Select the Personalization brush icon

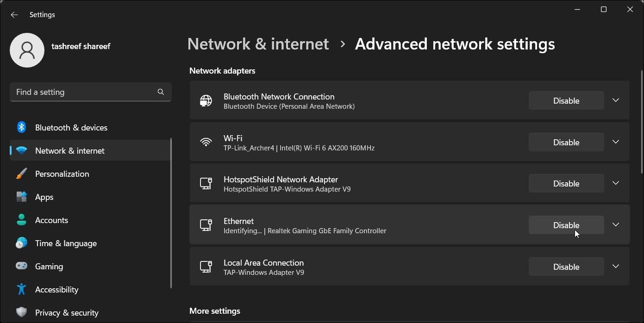(x=21, y=174)
